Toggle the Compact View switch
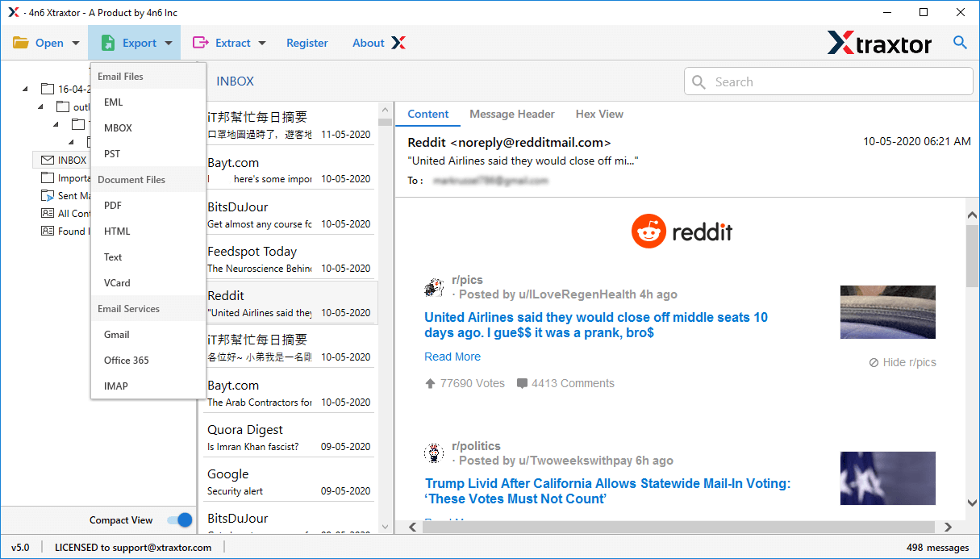980x559 pixels. (179, 520)
